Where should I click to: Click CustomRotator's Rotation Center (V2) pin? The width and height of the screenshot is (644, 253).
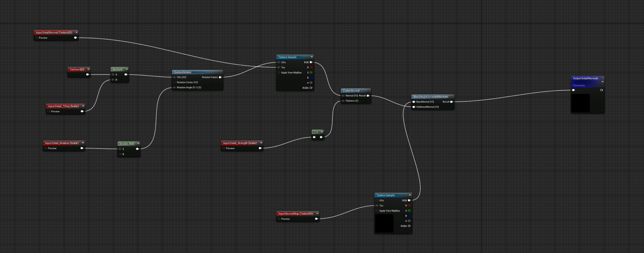(175, 82)
